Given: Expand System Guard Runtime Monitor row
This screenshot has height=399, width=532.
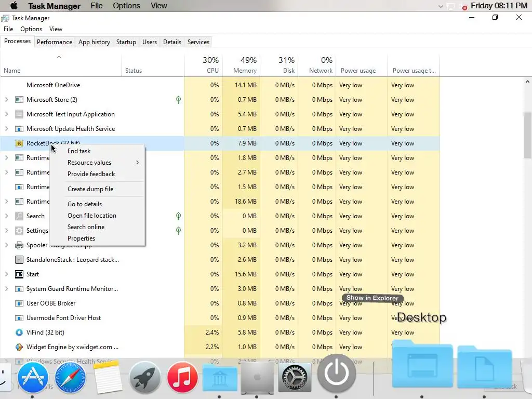Looking at the screenshot, I should click(x=6, y=289).
